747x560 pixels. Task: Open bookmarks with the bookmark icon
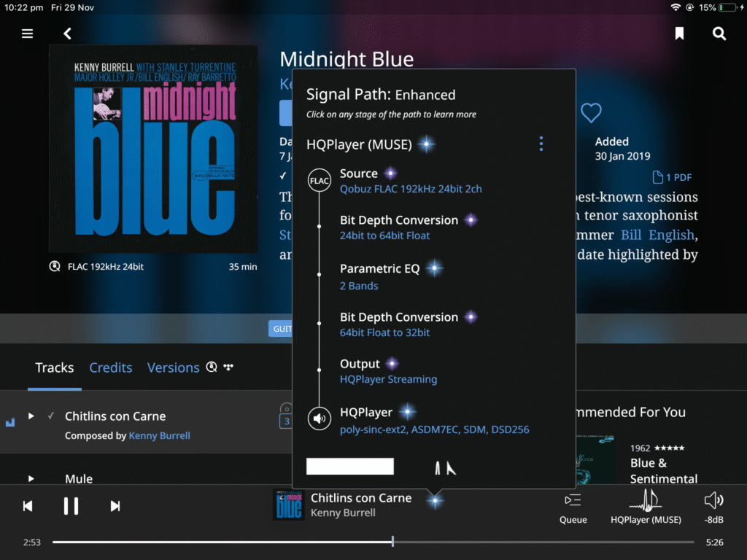pos(679,34)
